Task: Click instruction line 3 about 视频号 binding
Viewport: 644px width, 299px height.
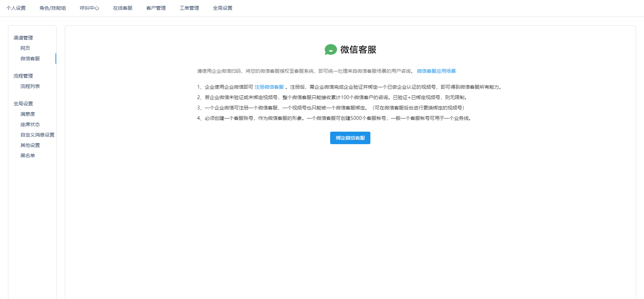Action: click(x=331, y=108)
